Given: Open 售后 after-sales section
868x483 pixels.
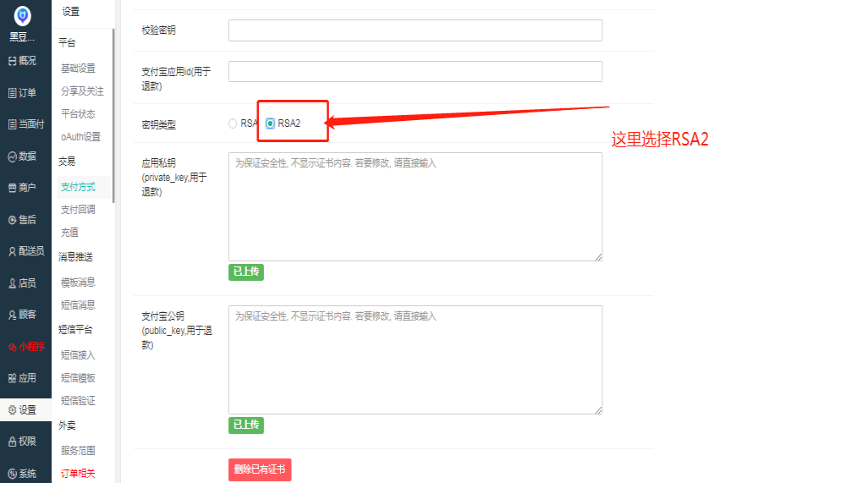Looking at the screenshot, I should [22, 220].
